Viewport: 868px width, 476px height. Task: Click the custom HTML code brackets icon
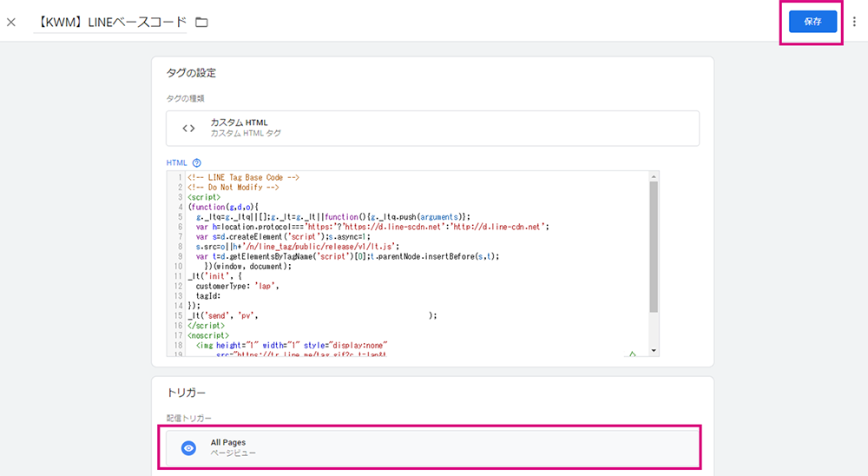[x=188, y=128]
